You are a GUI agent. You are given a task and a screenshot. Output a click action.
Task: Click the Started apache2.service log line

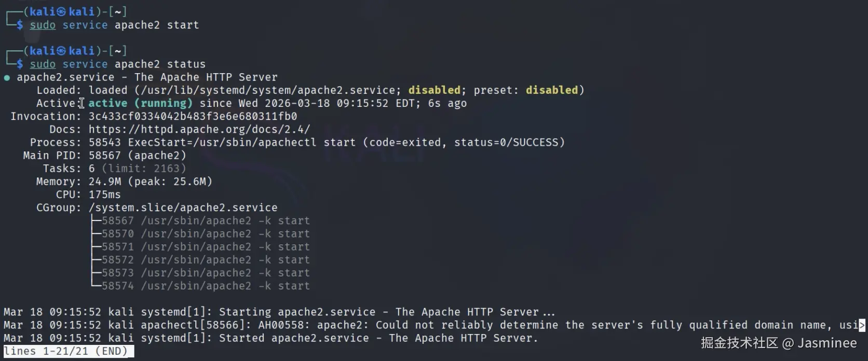coord(322,338)
